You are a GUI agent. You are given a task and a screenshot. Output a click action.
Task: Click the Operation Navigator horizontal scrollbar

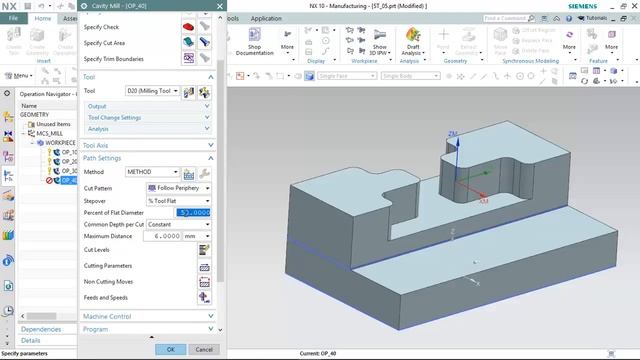coord(42,316)
